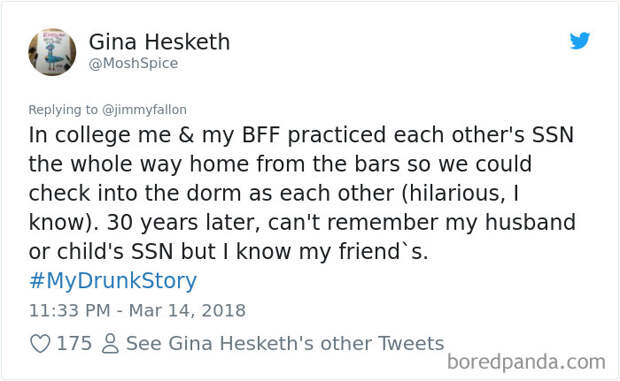Like the tweet with the heart icon
Screen dimensions: 620x381
click(40, 343)
